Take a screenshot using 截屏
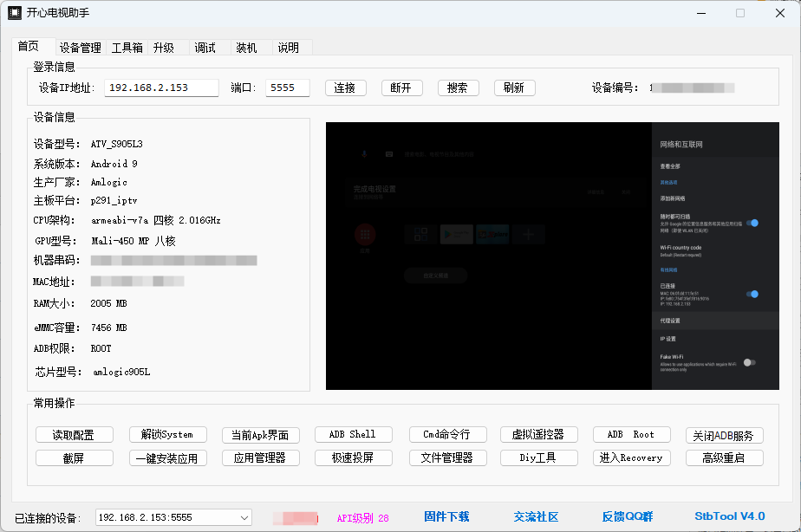This screenshot has width=801, height=532. (x=74, y=457)
